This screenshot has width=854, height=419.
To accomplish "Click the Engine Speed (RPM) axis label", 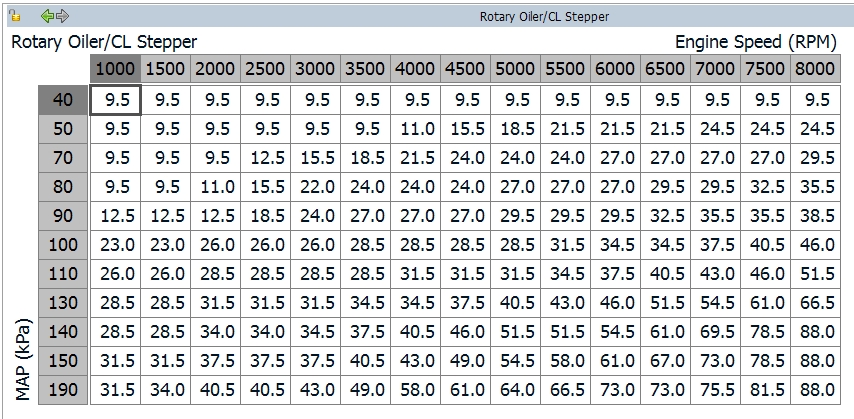I will 755,42.
